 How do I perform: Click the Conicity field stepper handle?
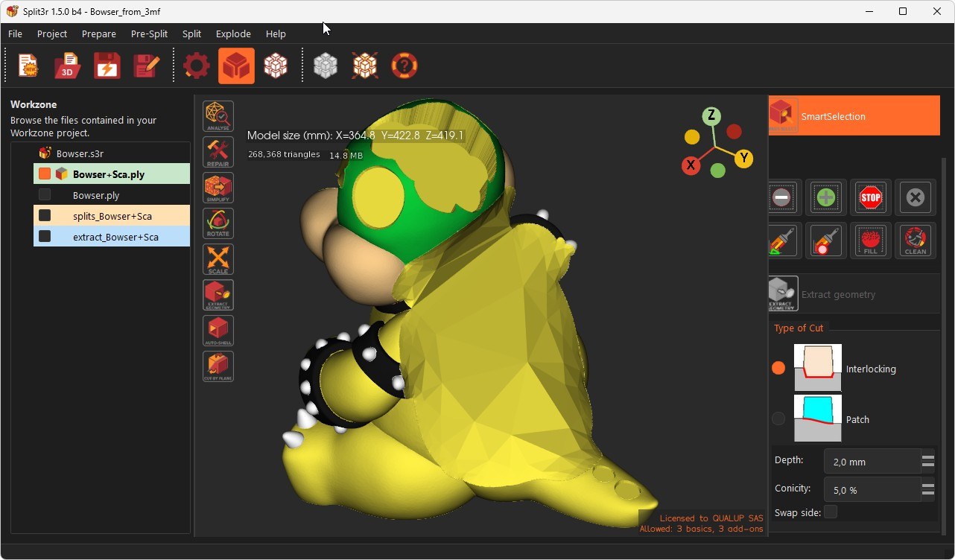928,490
